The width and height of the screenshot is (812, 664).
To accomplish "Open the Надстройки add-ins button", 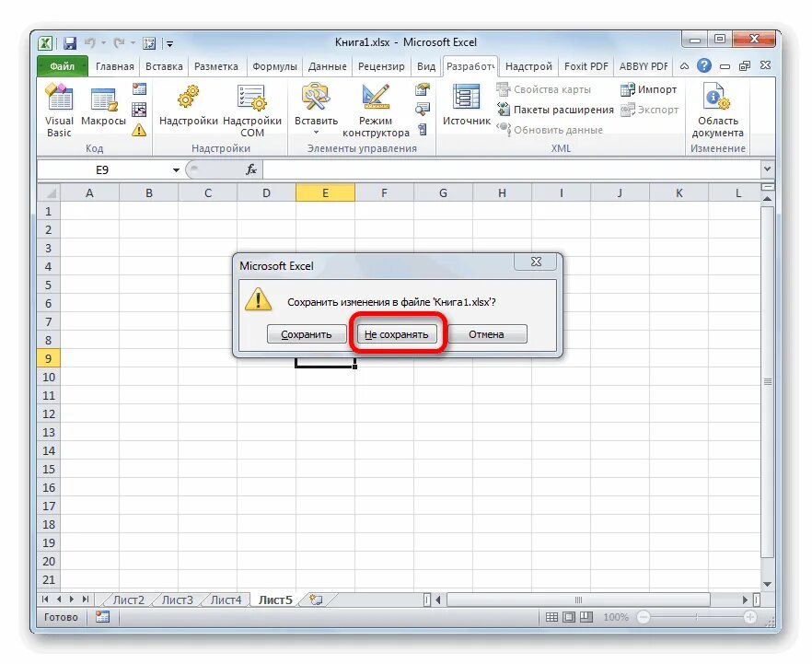I will click(189, 107).
